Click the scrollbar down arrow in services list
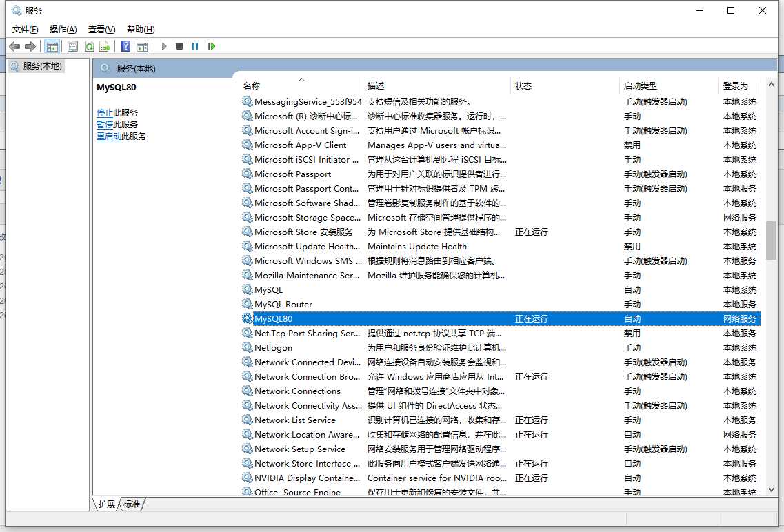 [771, 490]
